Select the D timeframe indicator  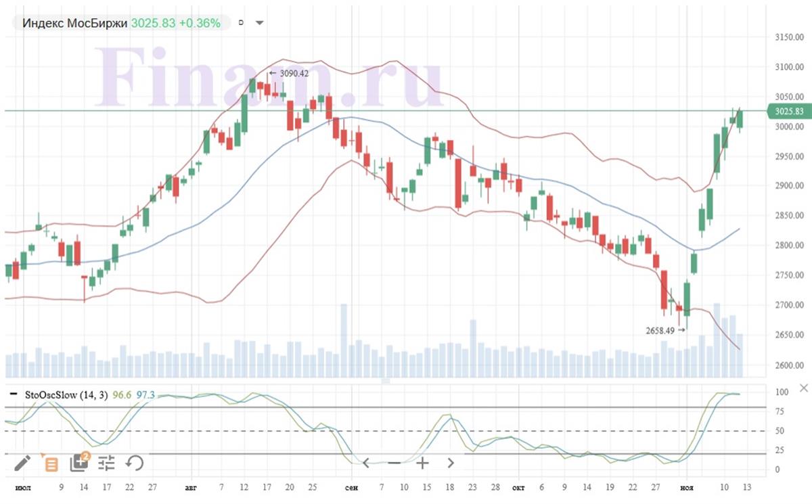tap(241, 23)
